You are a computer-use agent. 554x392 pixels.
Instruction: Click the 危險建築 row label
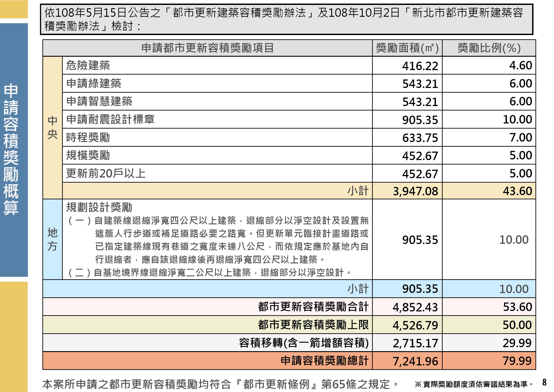coord(88,65)
